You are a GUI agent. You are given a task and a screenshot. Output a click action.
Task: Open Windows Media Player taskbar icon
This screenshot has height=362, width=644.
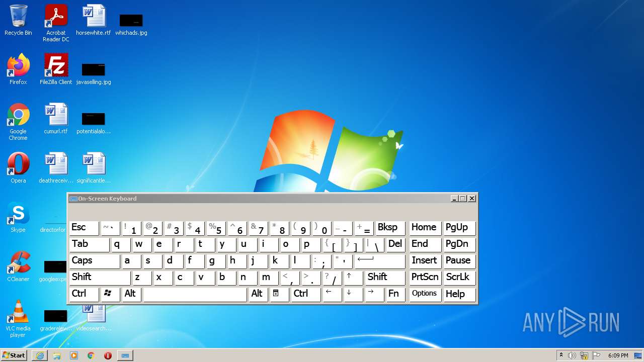(x=74, y=355)
